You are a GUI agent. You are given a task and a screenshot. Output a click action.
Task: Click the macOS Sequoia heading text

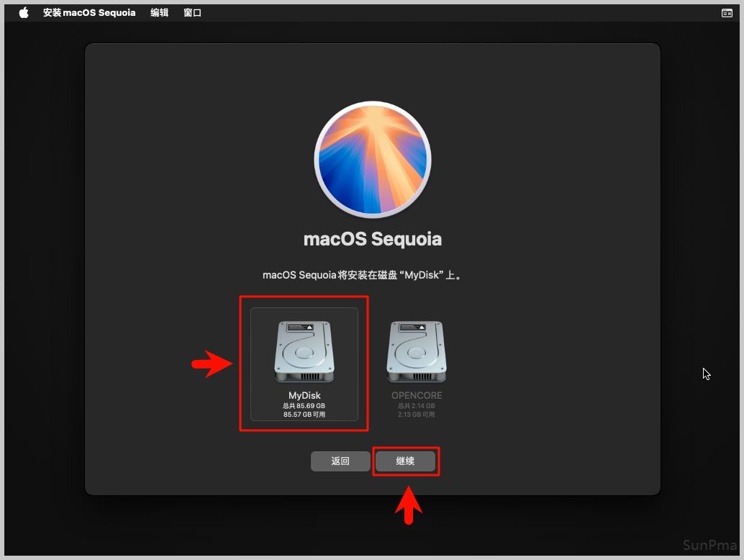(x=373, y=239)
